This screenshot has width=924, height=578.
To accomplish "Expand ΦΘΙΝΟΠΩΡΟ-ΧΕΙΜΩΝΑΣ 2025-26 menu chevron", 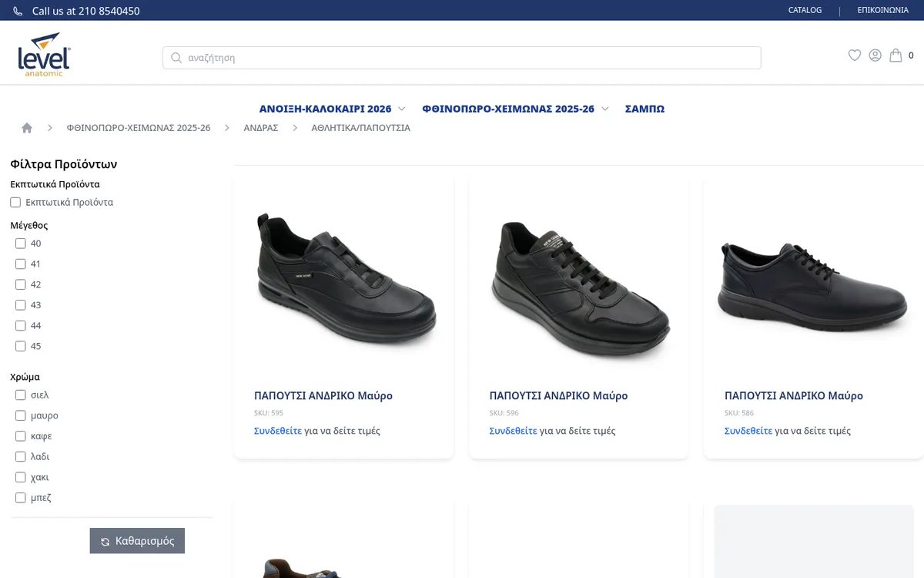I will 604,109.
